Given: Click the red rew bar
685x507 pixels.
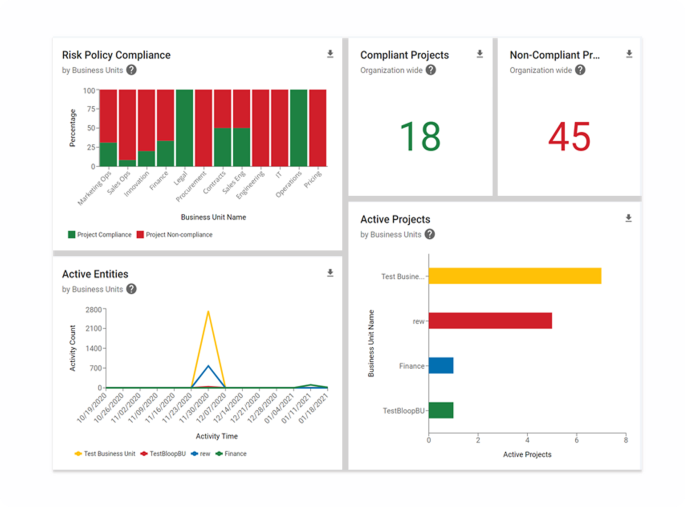Looking at the screenshot, I should [x=490, y=321].
